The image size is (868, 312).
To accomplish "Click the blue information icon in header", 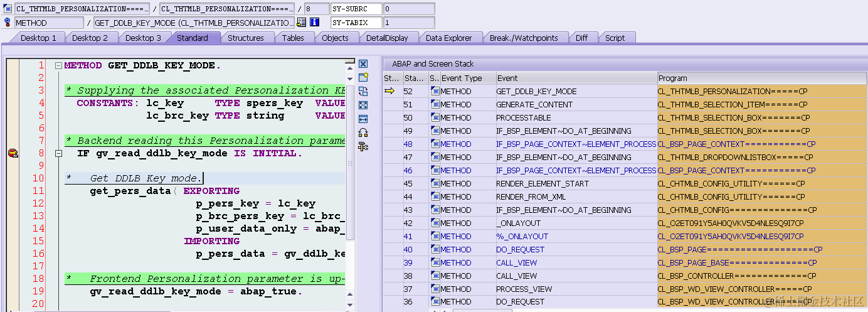I will [315, 23].
